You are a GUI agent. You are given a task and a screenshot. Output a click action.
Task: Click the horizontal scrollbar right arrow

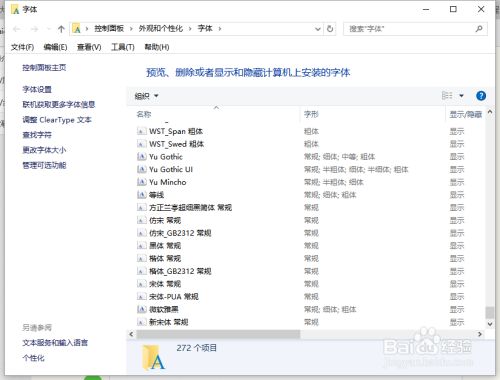[480, 334]
